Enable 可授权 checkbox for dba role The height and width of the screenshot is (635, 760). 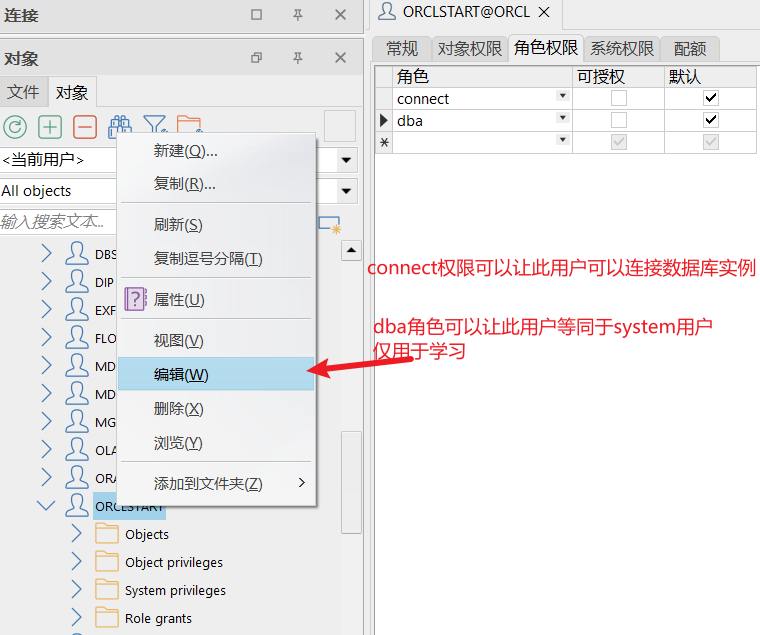[x=619, y=120]
